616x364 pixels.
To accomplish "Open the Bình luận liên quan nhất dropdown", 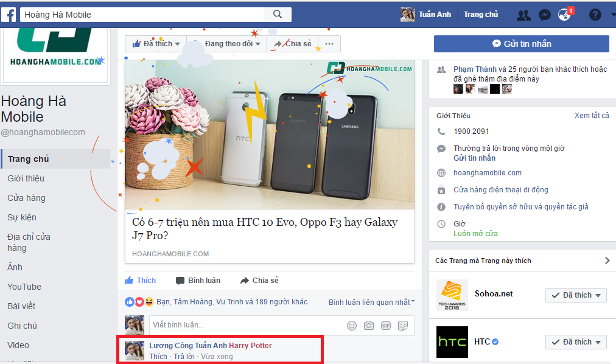I will coord(371,302).
